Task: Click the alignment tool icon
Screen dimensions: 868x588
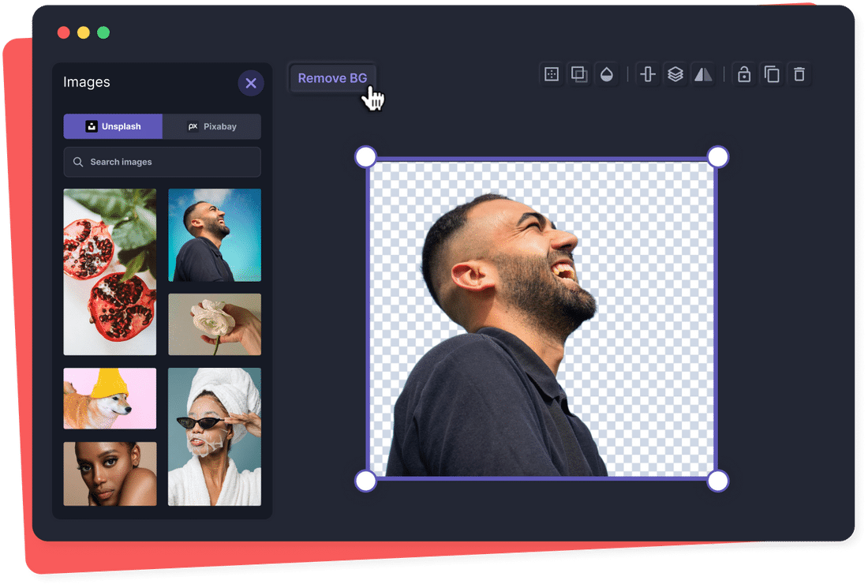Action: [x=647, y=73]
